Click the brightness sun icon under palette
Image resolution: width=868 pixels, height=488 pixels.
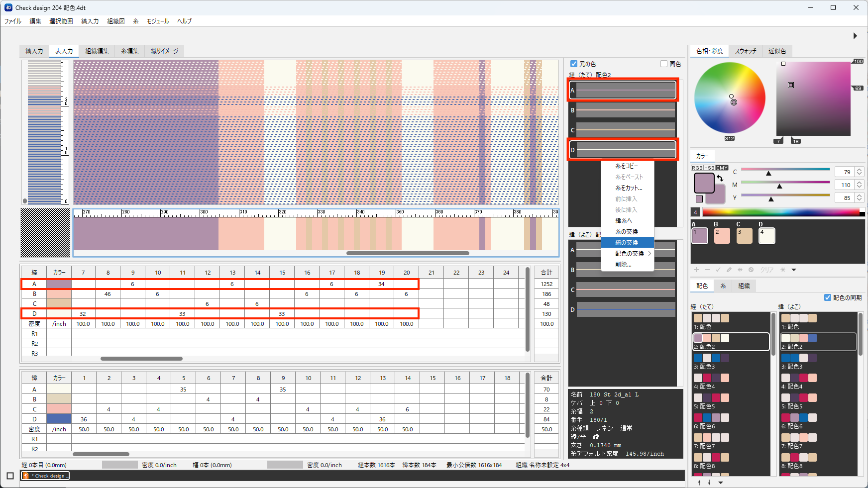(783, 270)
